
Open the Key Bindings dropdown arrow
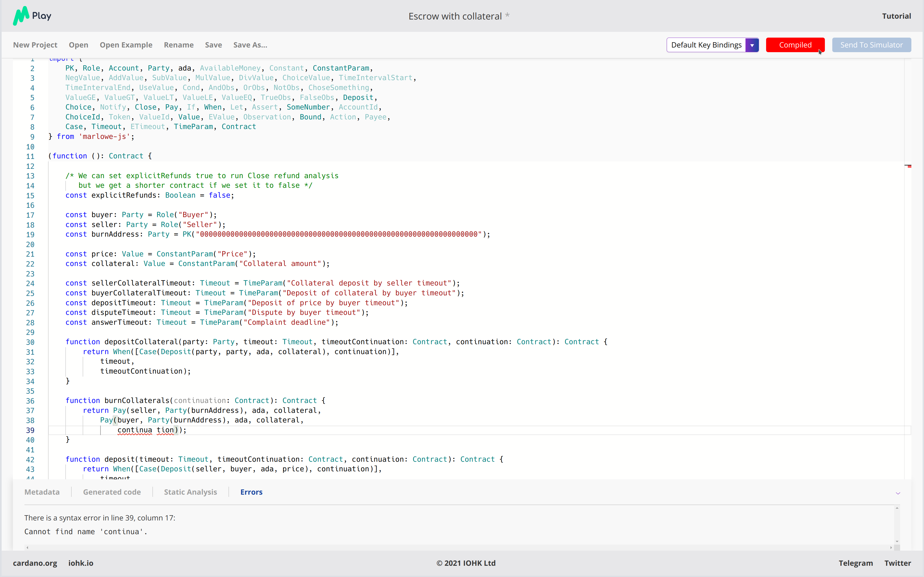pyautogui.click(x=752, y=45)
